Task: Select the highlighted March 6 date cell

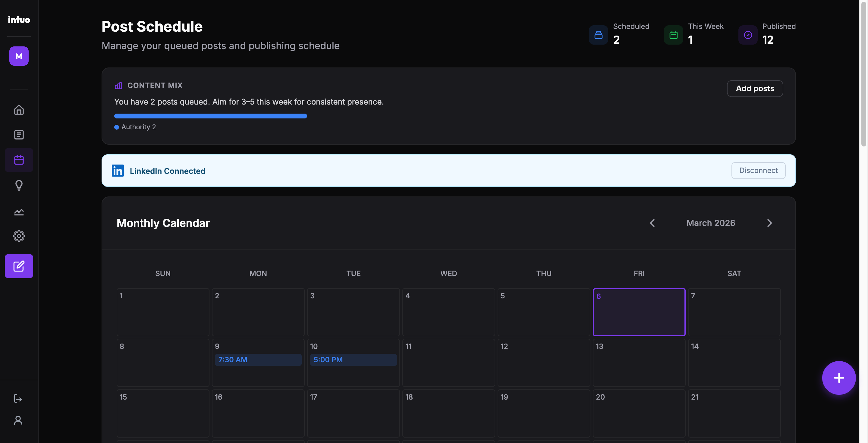Action: [x=639, y=312]
